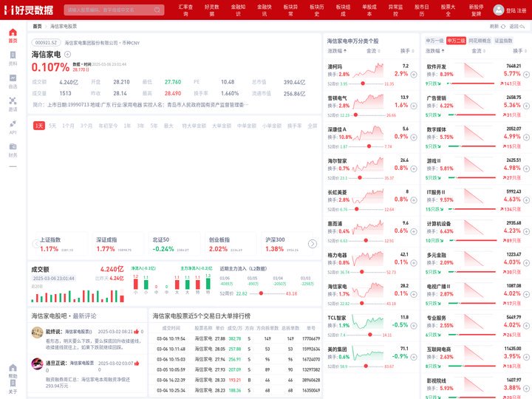532x399 pixels.
Task: Switch to 同花顺概念 tab
Action: point(480,41)
